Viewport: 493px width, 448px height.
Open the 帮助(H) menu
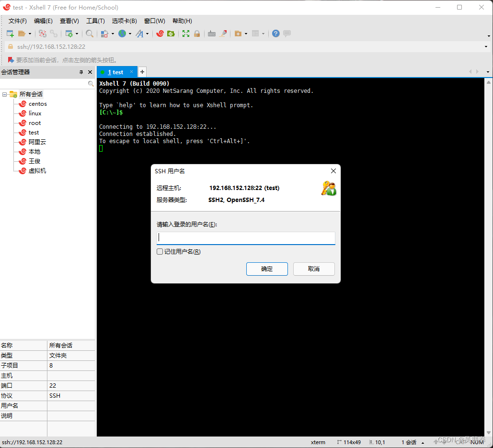click(182, 21)
